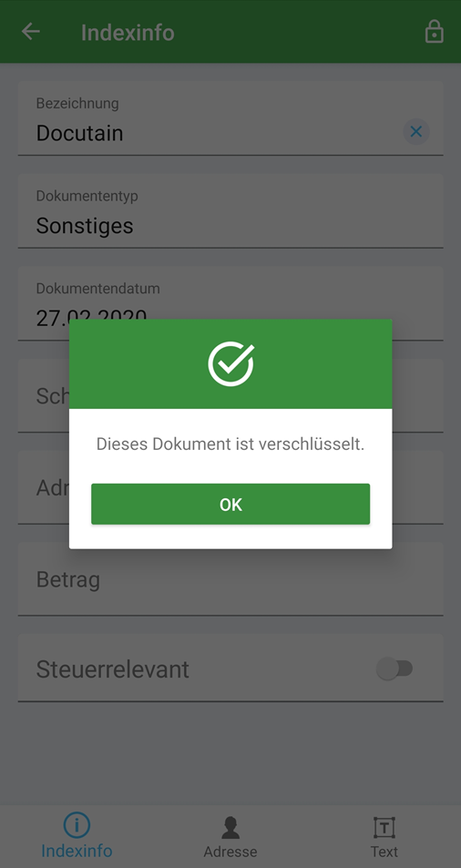The width and height of the screenshot is (461, 868).
Task: Tap the partially hidden Sch field
Action: pos(43,395)
